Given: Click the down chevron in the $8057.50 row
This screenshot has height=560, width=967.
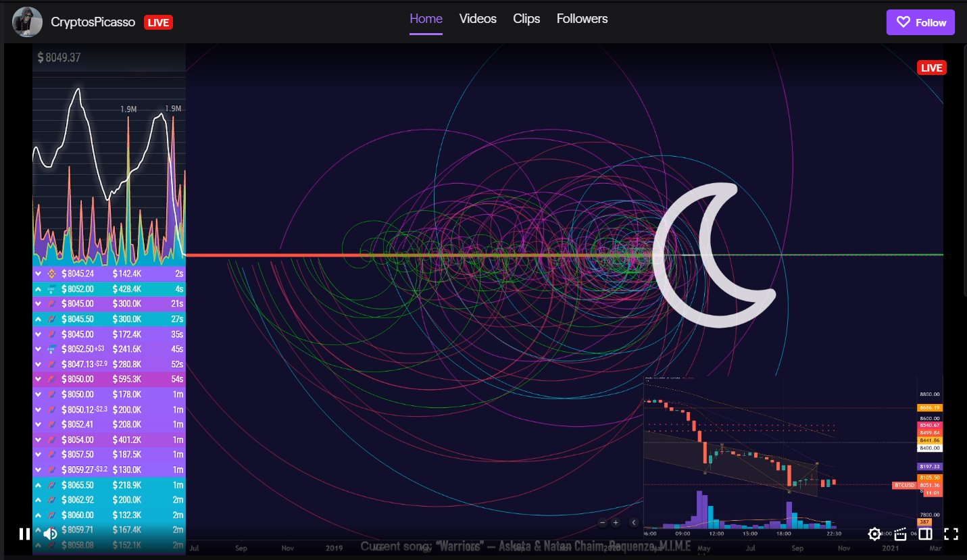Looking at the screenshot, I should pos(39,455).
